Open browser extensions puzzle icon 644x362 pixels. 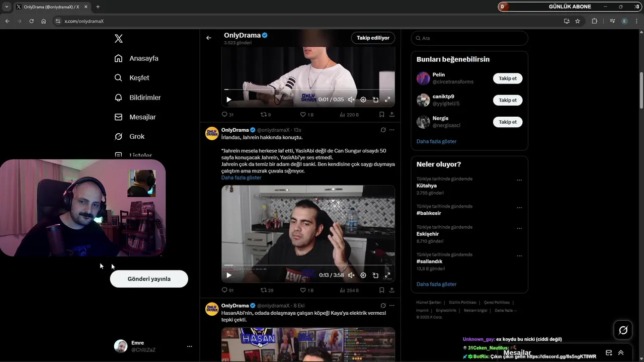click(594, 21)
